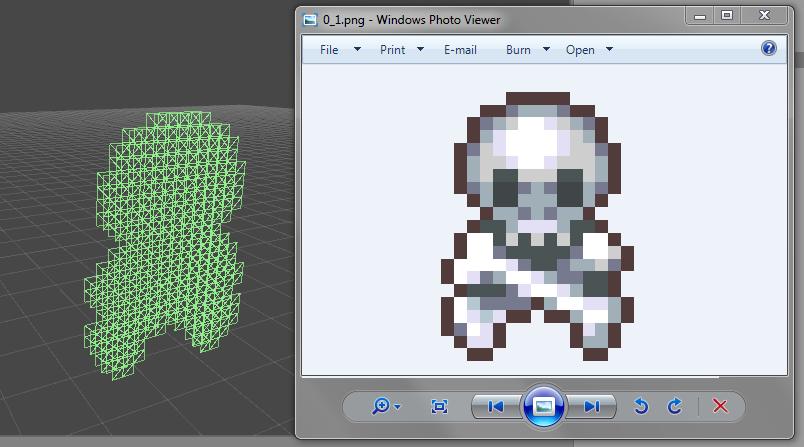The width and height of the screenshot is (804, 447).
Task: Click the actual size fit button
Action: [x=439, y=407]
